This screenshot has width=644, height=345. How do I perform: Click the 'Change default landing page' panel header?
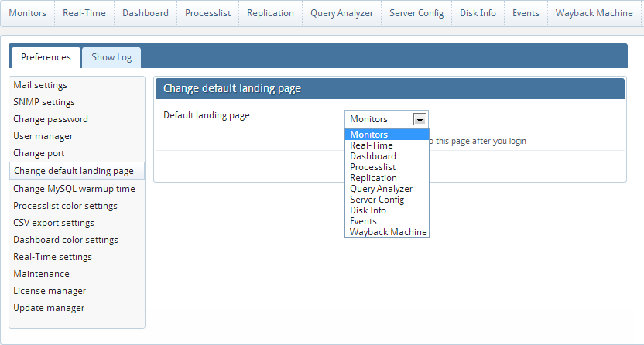pyautogui.click(x=390, y=89)
